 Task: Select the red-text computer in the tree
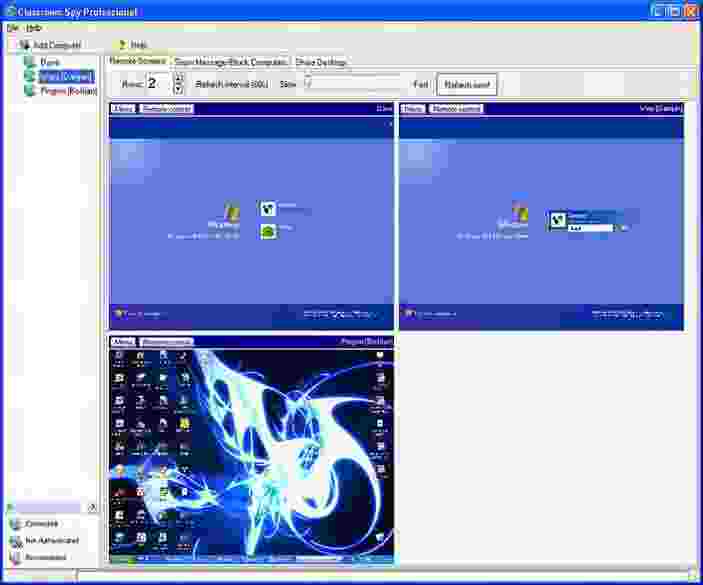coord(69,91)
